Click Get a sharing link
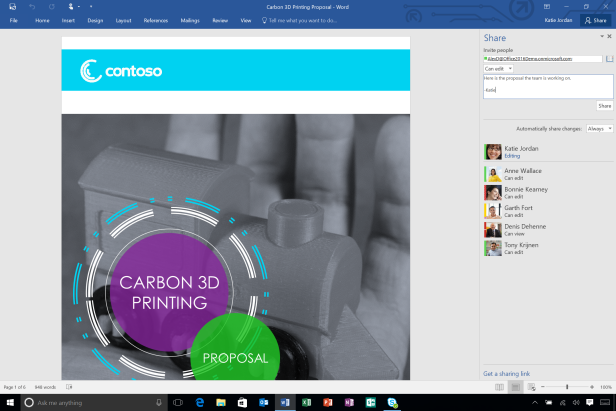Image resolution: width=616 pixels, height=411 pixels. click(x=506, y=374)
